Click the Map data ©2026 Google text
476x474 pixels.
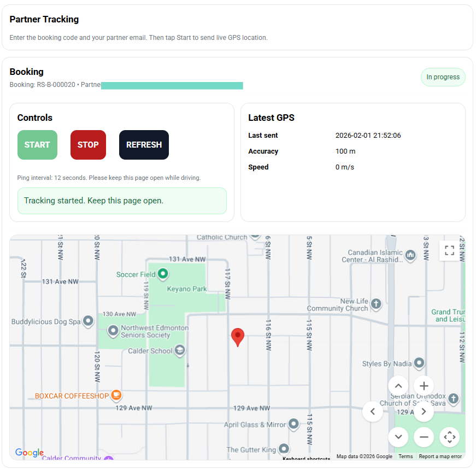pyautogui.click(x=365, y=457)
